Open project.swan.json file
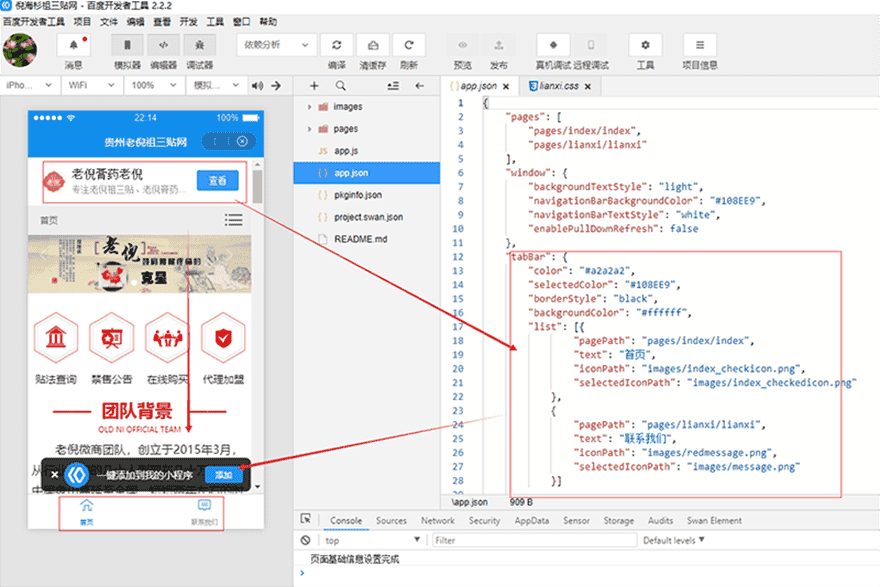The image size is (880, 587). pyautogui.click(x=367, y=217)
